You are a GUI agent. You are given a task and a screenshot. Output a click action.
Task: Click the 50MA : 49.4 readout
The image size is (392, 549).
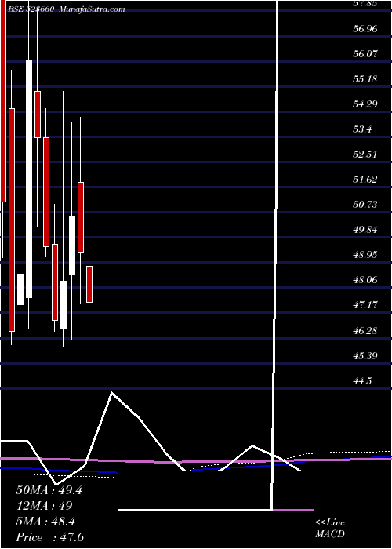click(x=49, y=490)
